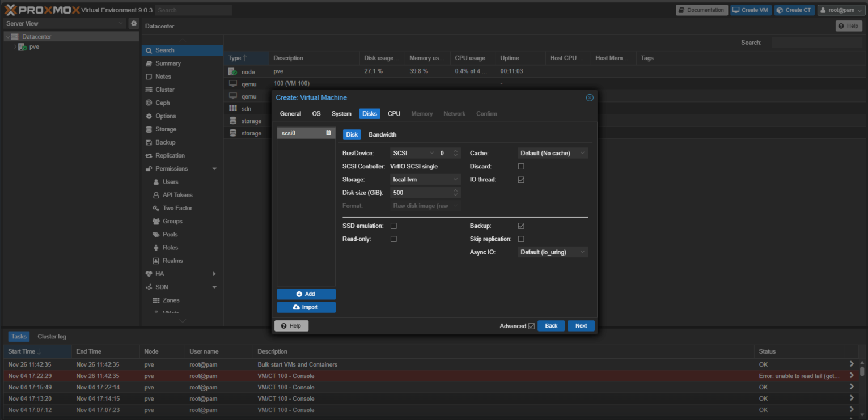Open API Tokens in Permissions
Screen dimensions: 868x420
177,195
